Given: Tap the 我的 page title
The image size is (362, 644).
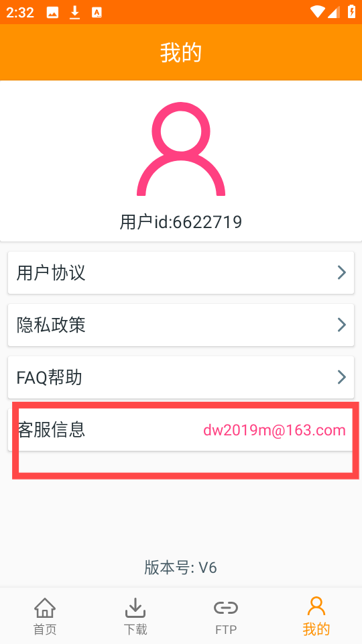Looking at the screenshot, I should tap(181, 52).
